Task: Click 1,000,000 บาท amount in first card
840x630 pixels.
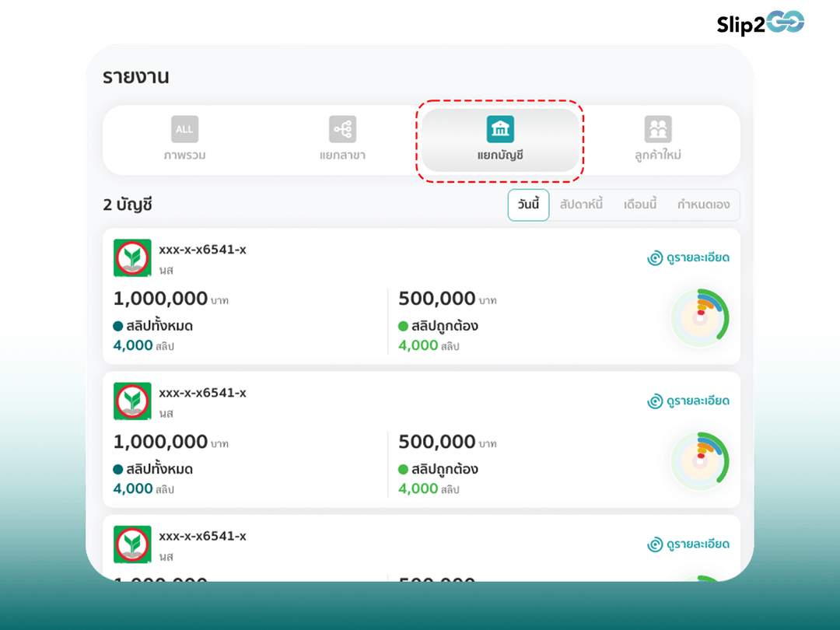Action: (171, 299)
